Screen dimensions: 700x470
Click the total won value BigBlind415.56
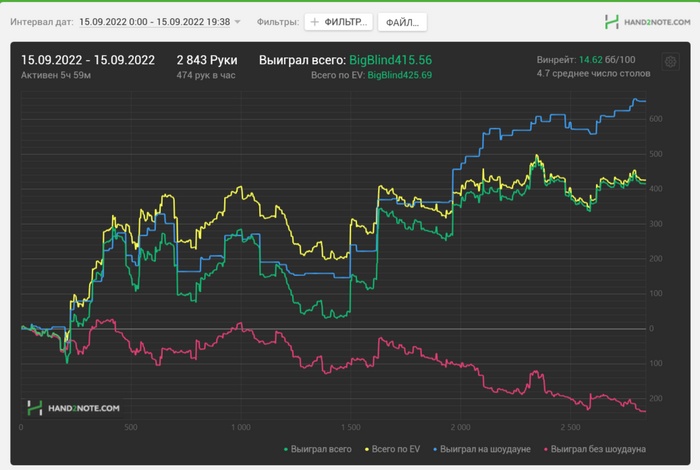(391, 60)
